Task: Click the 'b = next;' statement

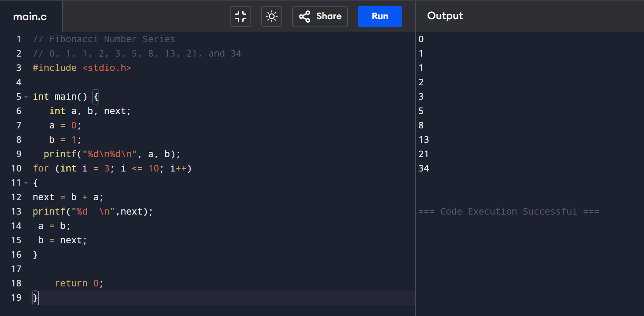Action: click(63, 240)
